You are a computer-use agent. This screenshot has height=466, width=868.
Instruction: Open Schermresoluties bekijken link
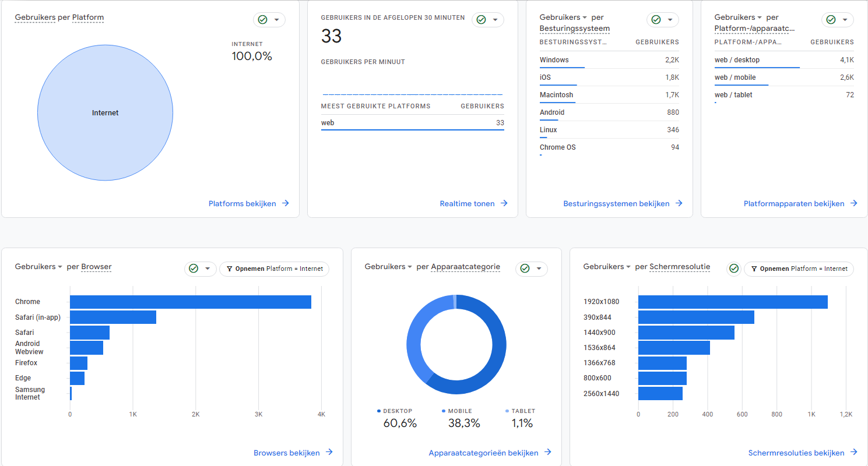(803, 453)
